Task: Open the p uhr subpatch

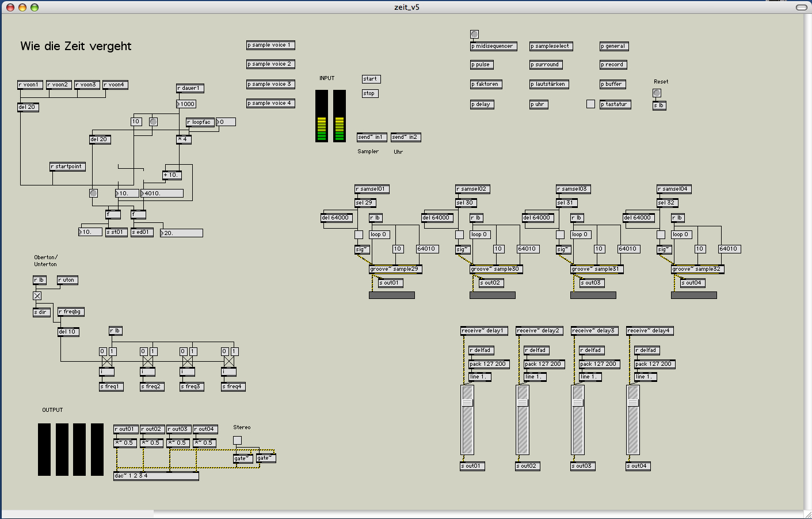Action: click(539, 104)
